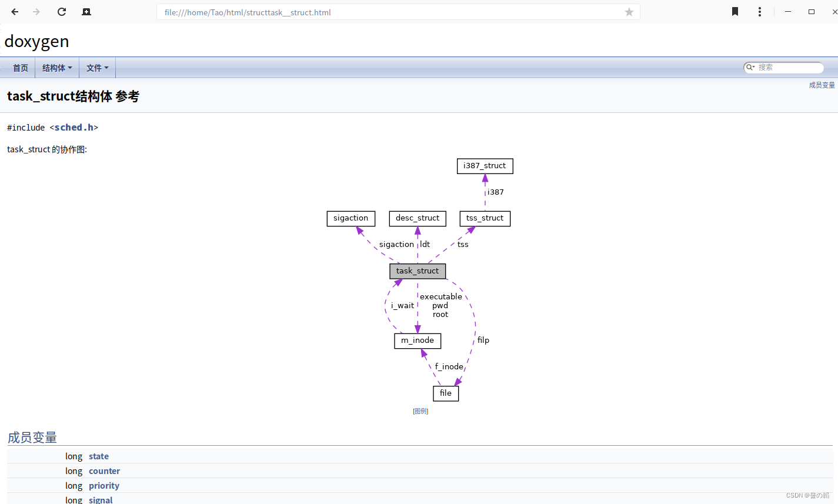
Task: Click the desc_struct node in the graph
Action: (x=418, y=218)
